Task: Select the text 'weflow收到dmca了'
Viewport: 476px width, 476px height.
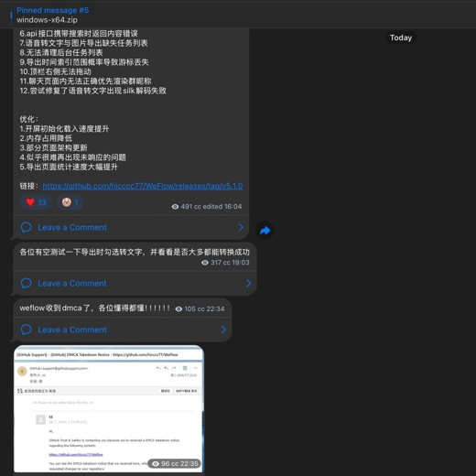Action: 54,308
